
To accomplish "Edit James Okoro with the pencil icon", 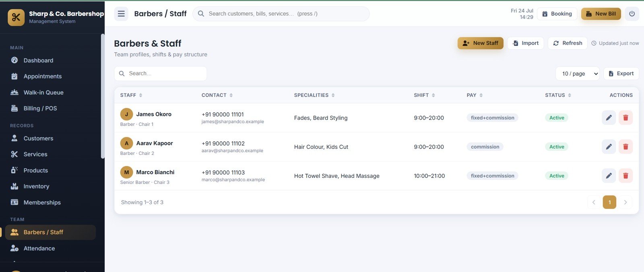I will point(609,117).
